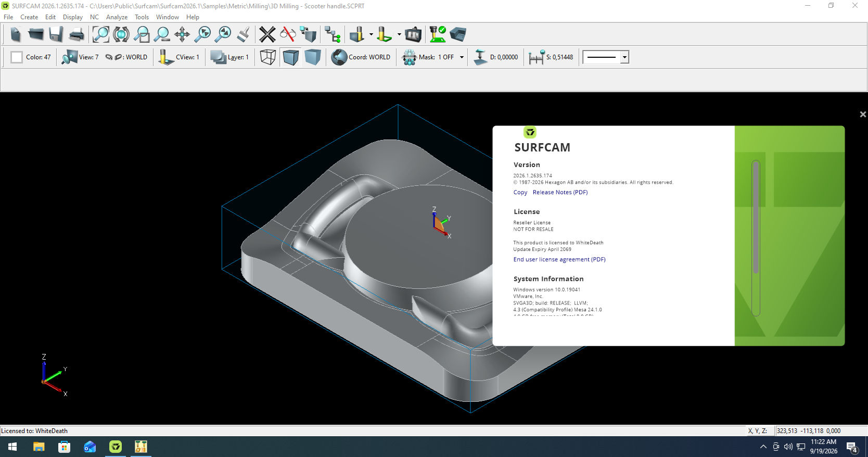Toggle the Mask: 1 OFF setting
The image size is (868, 457).
click(428, 57)
